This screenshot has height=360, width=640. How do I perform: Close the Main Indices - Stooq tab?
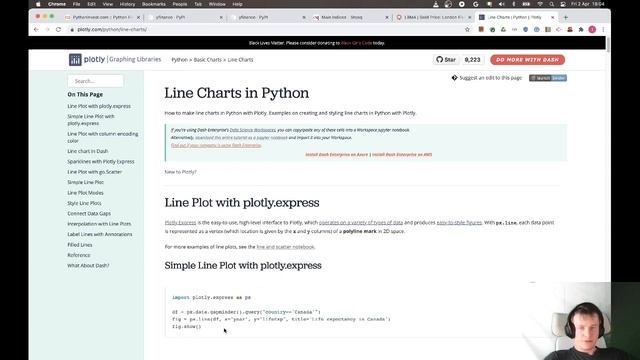pyautogui.click(x=387, y=17)
